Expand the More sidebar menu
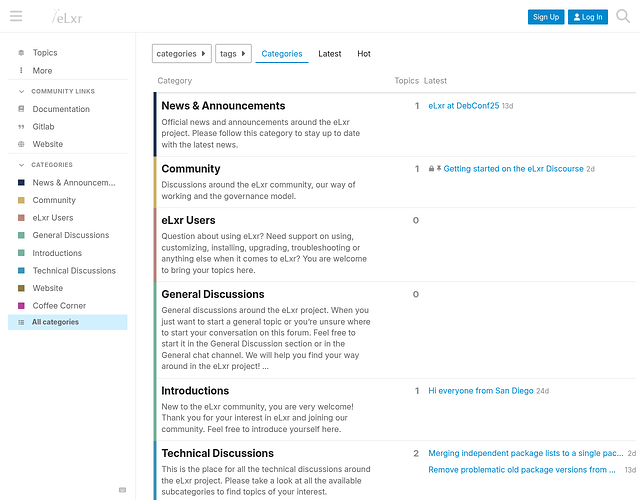The height and width of the screenshot is (500, 640). (41, 71)
